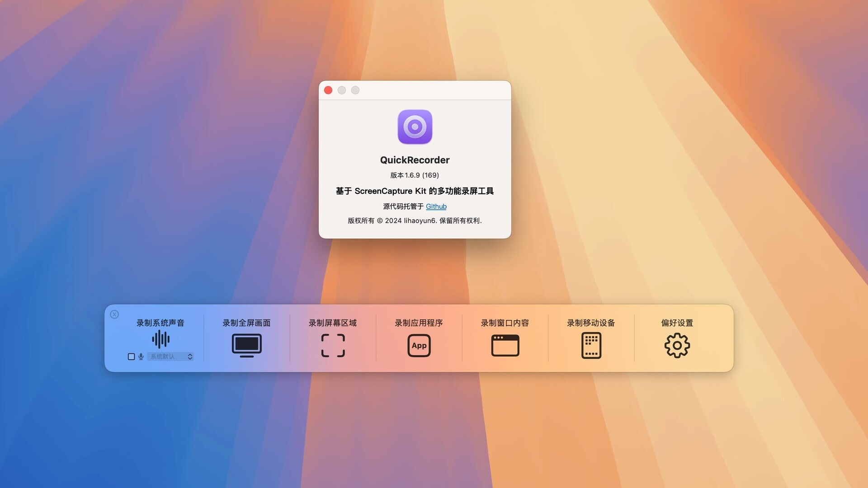Click the 录制移动设备 label
This screenshot has width=868, height=488.
click(x=591, y=323)
